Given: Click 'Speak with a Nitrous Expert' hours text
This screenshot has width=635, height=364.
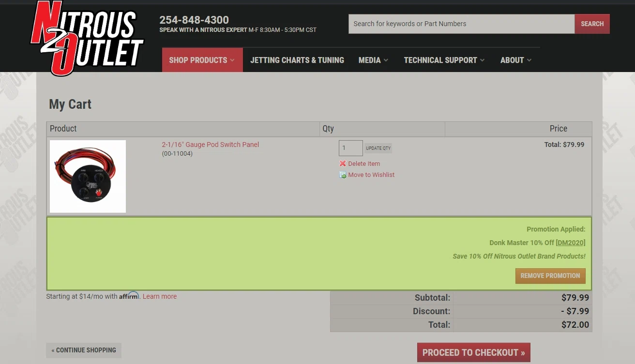Looking at the screenshot, I should [238, 30].
